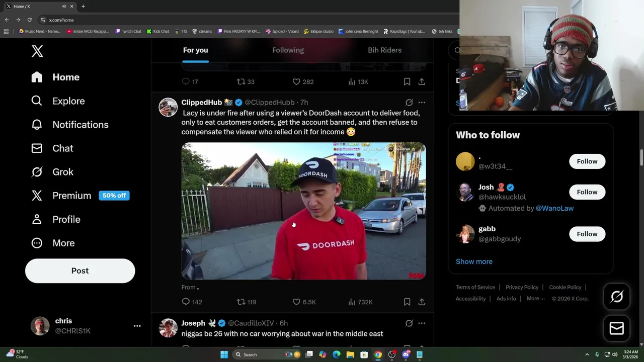This screenshot has height=362, width=644.
Task: Open floating Grok button
Action: tap(617, 297)
